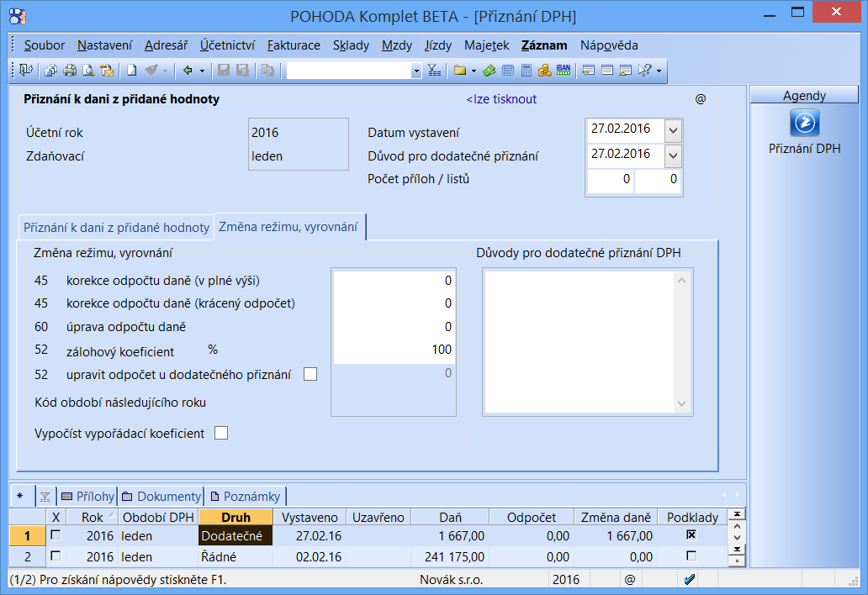Click the filter funnel icon beside the toolbar combo box
The height and width of the screenshot is (595, 868).
pos(435,71)
